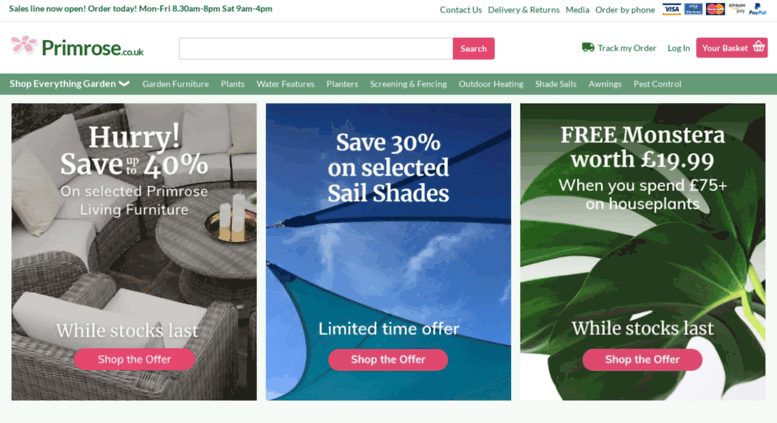Open the Primrose Living Furniture banner image
Screen dimensions: 777x423
(x=134, y=252)
